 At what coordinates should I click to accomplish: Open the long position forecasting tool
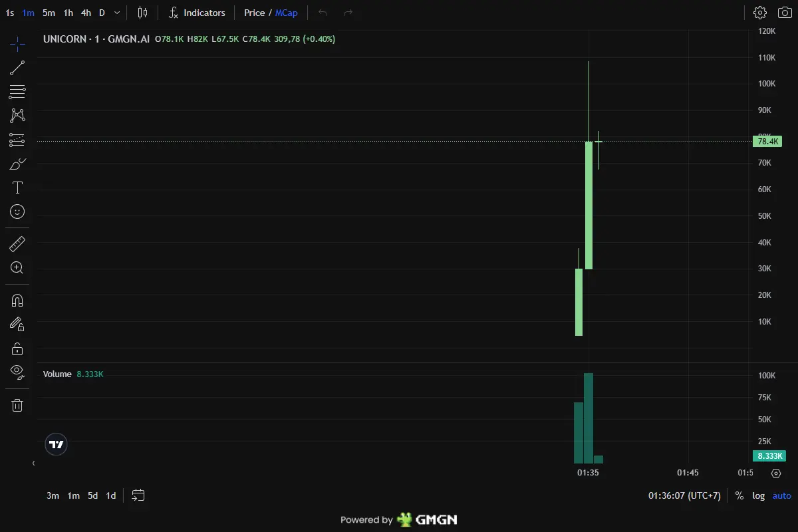[17, 140]
